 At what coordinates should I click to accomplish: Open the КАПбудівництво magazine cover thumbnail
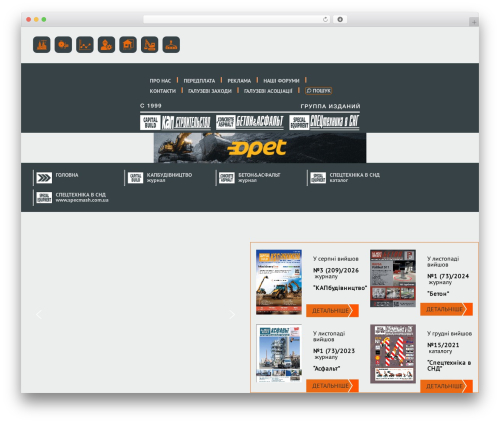[279, 282]
